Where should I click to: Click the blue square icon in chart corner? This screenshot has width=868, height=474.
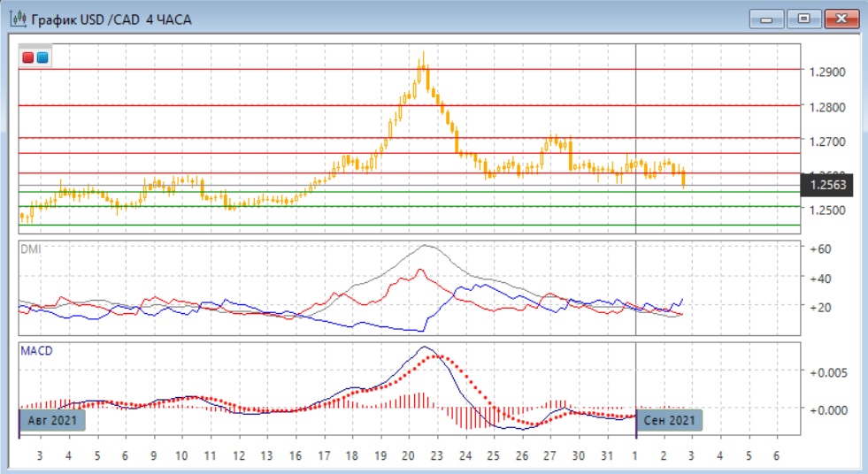coord(42,57)
